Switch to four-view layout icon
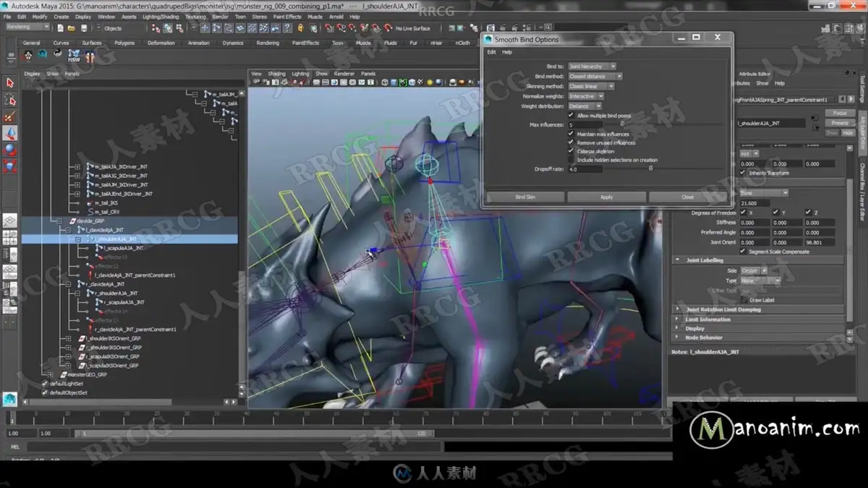Image resolution: width=868 pixels, height=488 pixels. pos(10,237)
